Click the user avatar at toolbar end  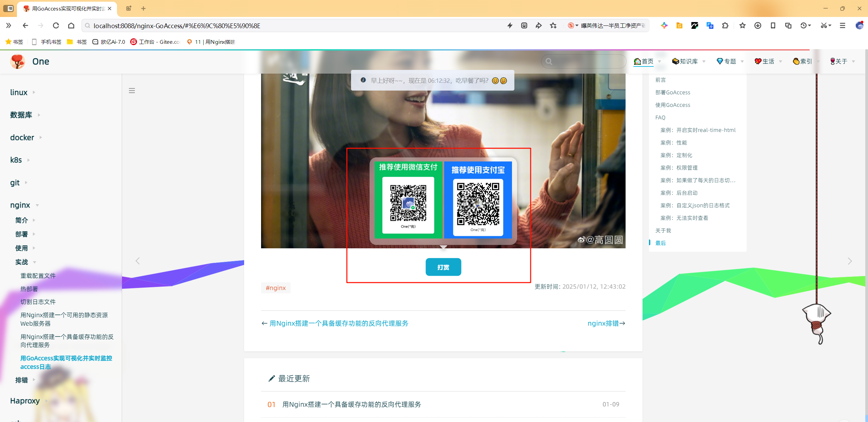click(x=860, y=25)
